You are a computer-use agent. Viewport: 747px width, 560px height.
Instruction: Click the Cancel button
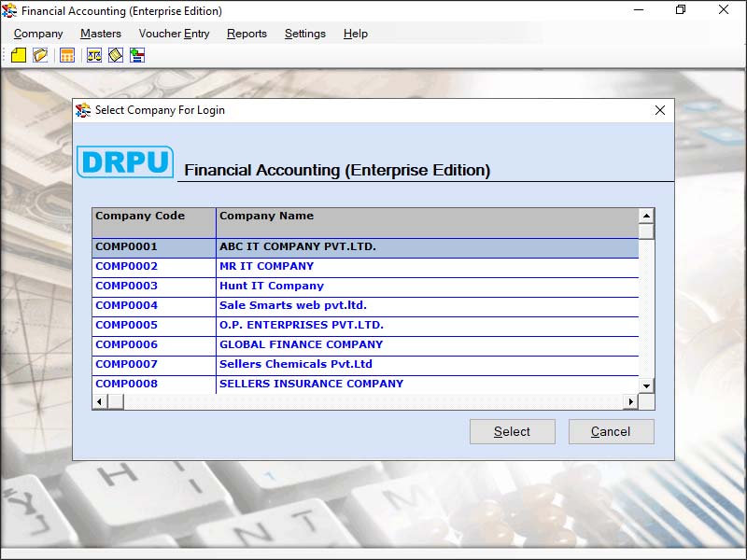point(611,431)
